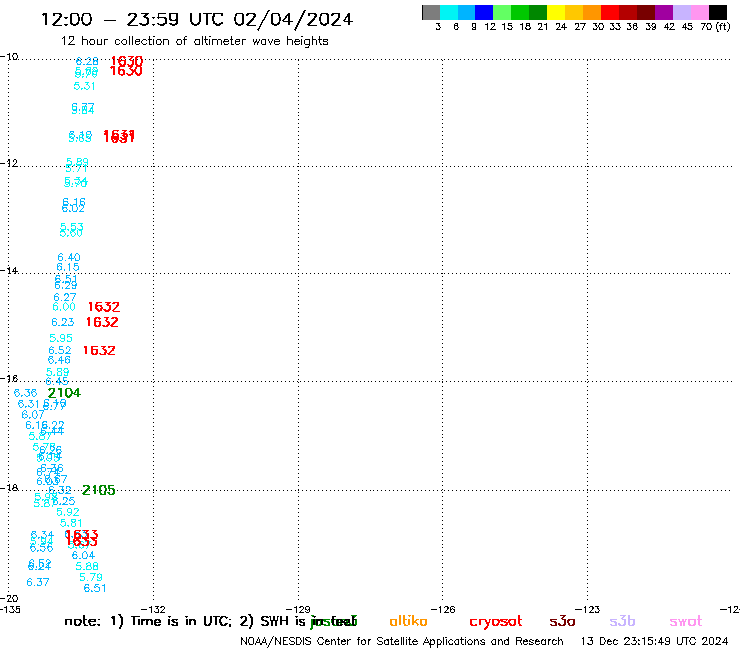Screen dimensions: 740x650
Task: Click the "13 Dec 23:15:49 UTC 2024" timestamp
Action: pos(655,642)
